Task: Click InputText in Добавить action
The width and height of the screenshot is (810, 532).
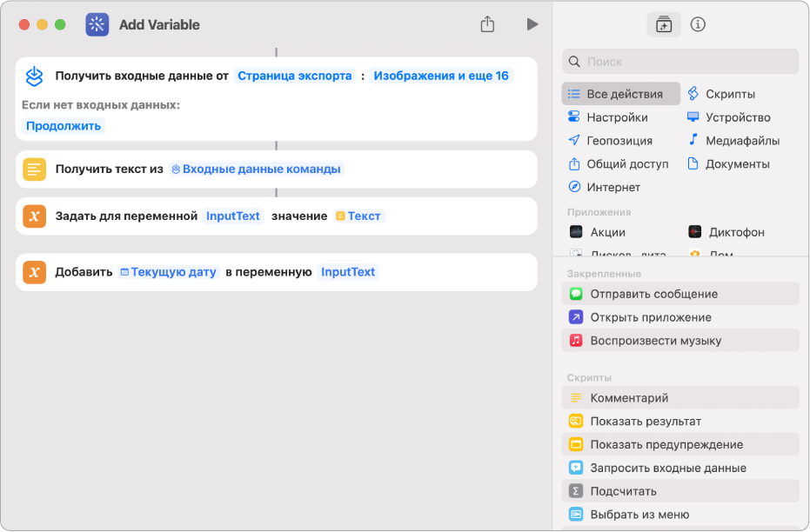Action: point(348,272)
